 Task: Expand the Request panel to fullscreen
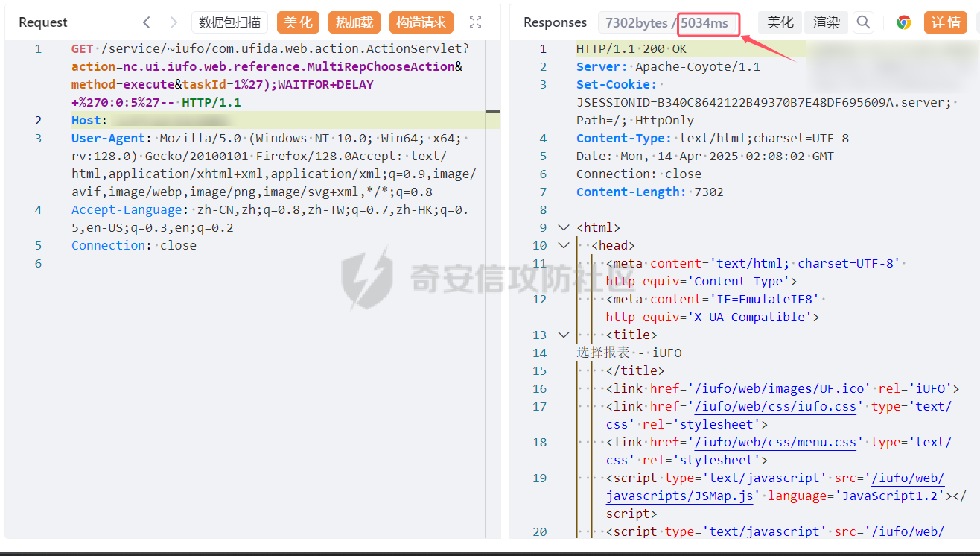476,22
